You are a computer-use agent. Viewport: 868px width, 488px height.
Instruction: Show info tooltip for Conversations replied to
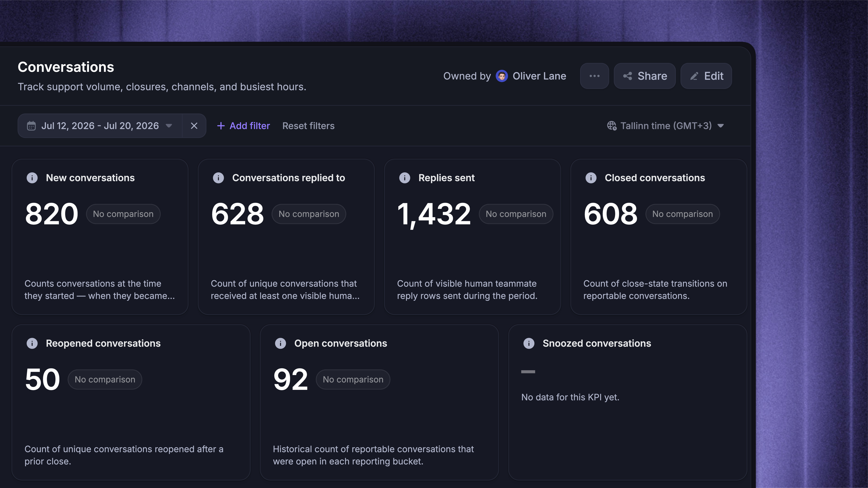pyautogui.click(x=218, y=178)
